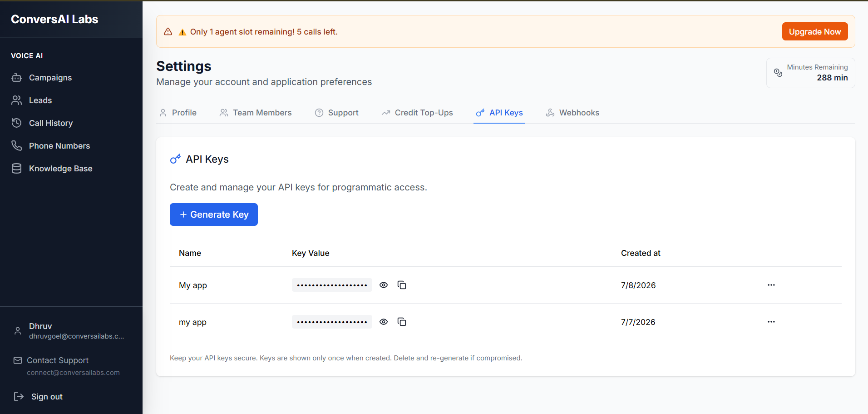The image size is (868, 414).
Task: Open the Credit Top-Ups tab
Action: point(417,113)
